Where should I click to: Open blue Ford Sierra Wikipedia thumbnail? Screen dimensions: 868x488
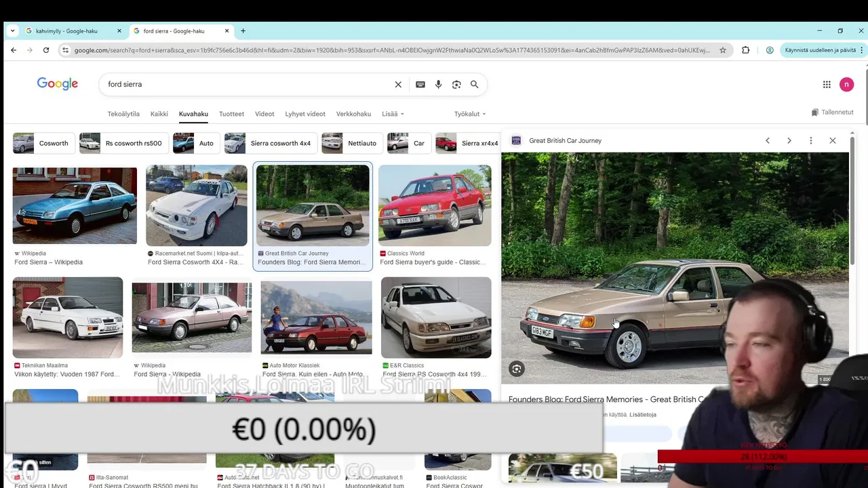75,205
